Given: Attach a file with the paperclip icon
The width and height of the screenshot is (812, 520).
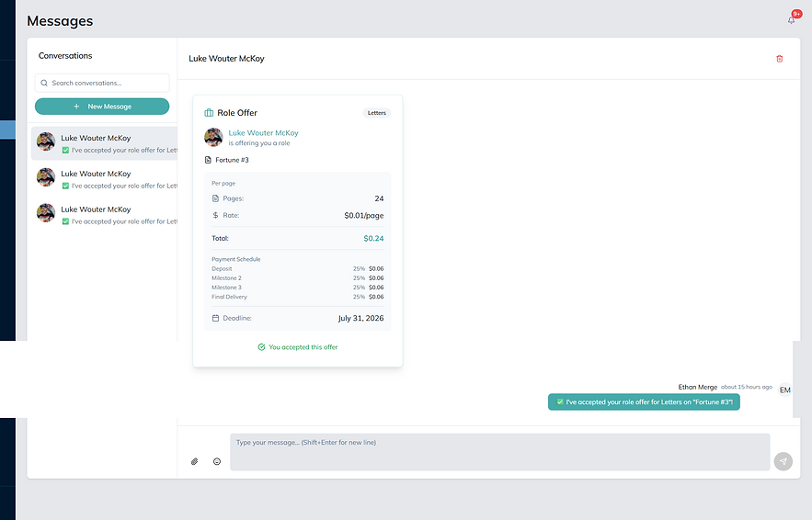Looking at the screenshot, I should [x=194, y=461].
